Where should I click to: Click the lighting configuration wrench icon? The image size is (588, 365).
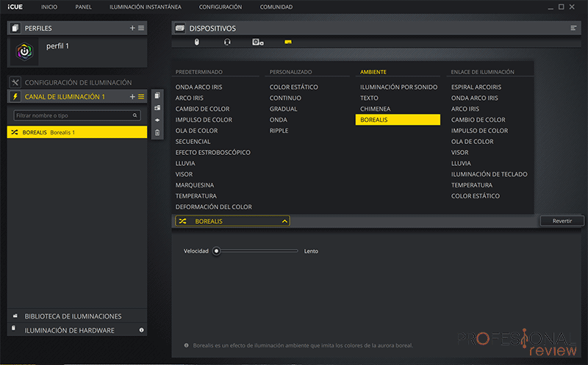tap(15, 82)
